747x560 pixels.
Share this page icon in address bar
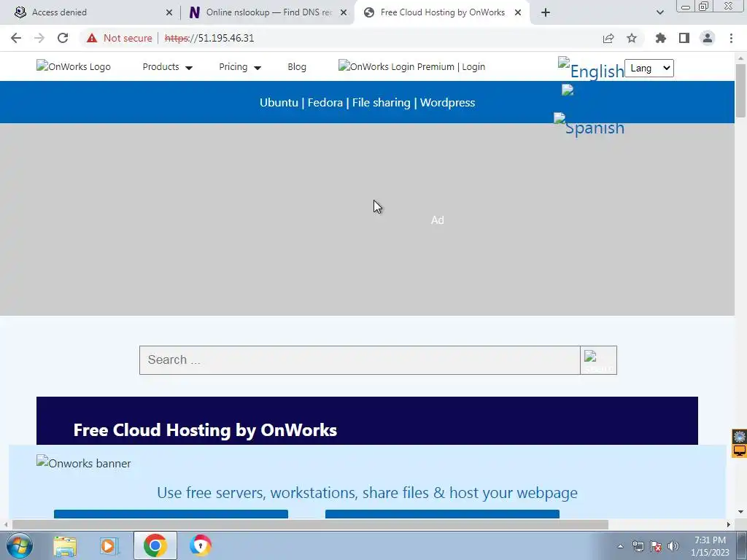(608, 38)
